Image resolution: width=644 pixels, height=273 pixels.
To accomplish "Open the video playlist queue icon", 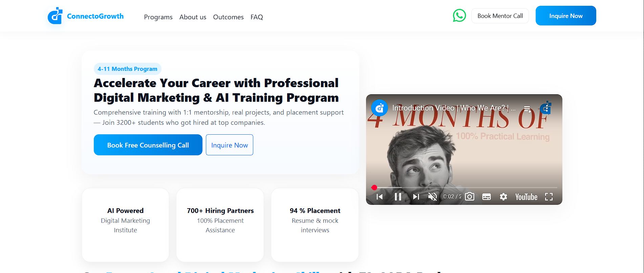I will tap(528, 109).
